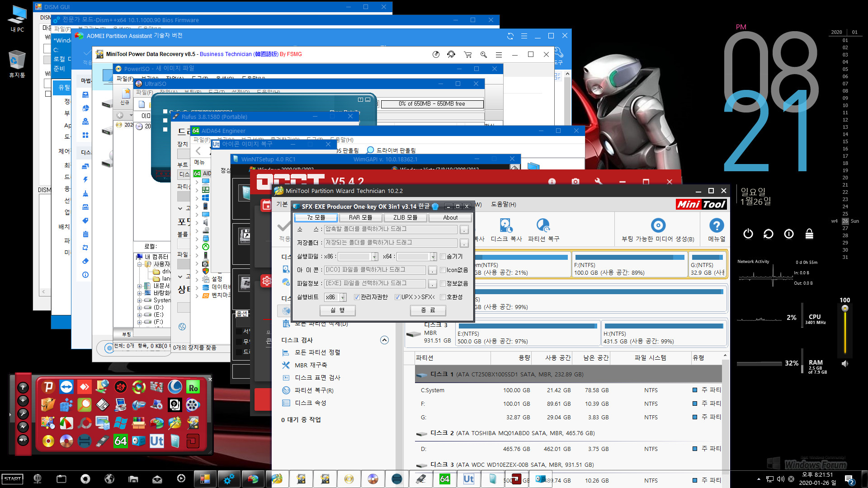Viewport: 868px width, 488px height.
Task: Expand the (D:) node in the UltraISO local tree
Action: 140,308
